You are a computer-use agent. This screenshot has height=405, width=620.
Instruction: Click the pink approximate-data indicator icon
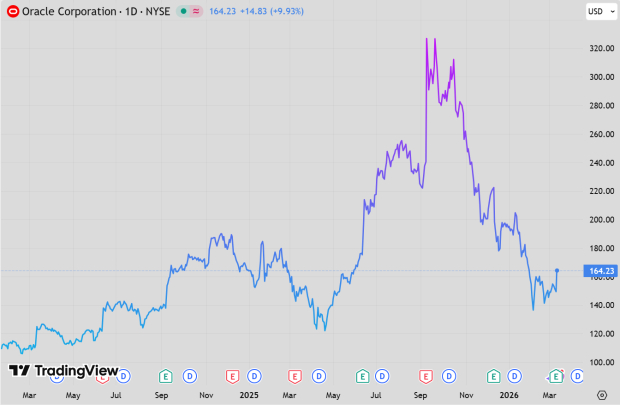coord(197,11)
